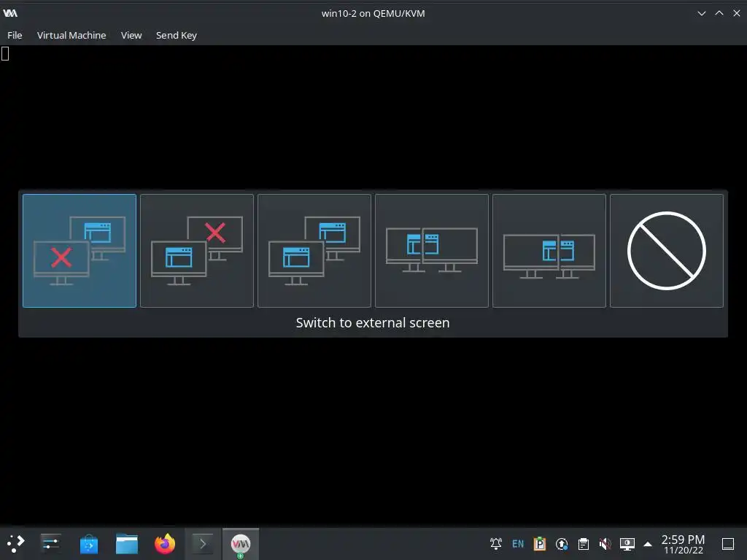This screenshot has height=560, width=747.
Task: Open the Konsole terminal taskbar entry
Action: (203, 543)
